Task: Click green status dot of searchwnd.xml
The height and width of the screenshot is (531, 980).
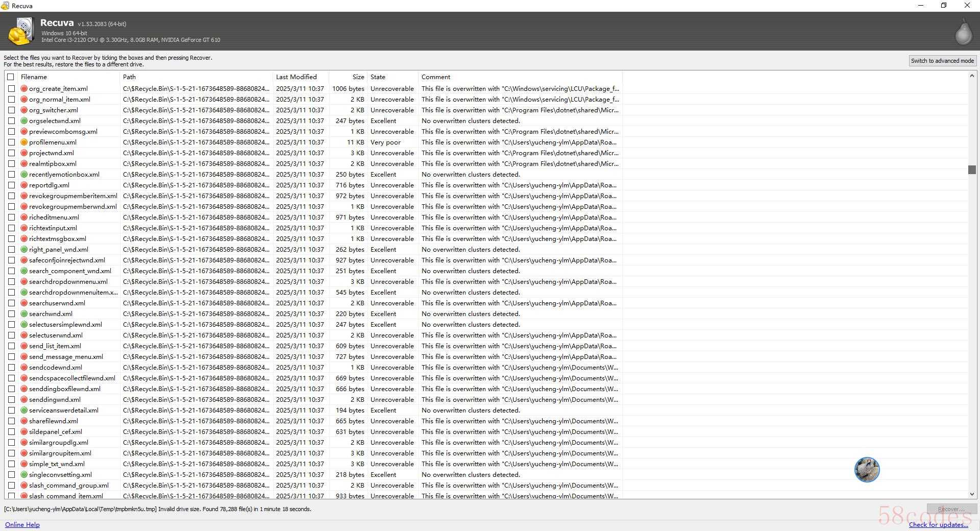Action: tap(24, 314)
